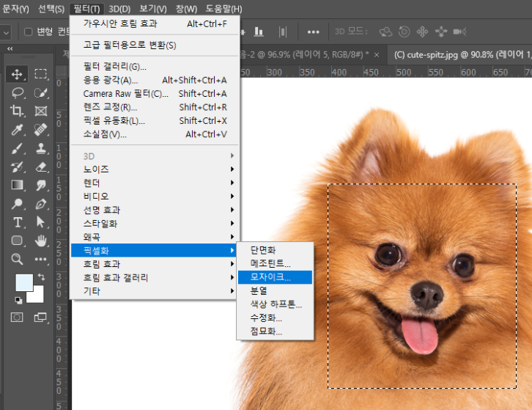Expand the 렌더 submenu
The width and height of the screenshot is (532, 410).
pos(155,183)
